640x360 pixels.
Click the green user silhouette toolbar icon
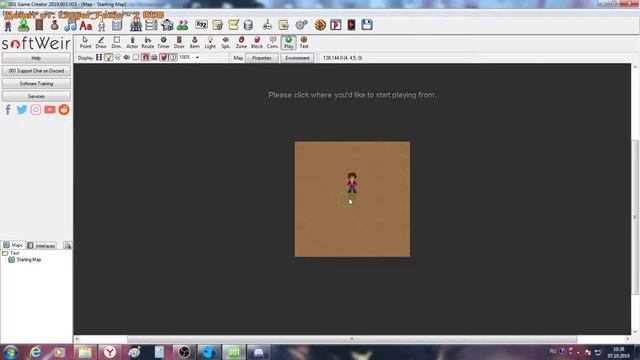pos(23,25)
